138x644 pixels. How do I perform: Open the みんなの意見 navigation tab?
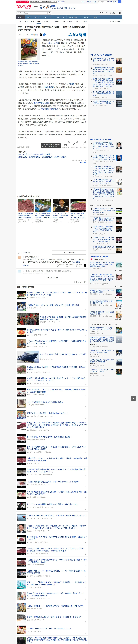tap(73, 17)
